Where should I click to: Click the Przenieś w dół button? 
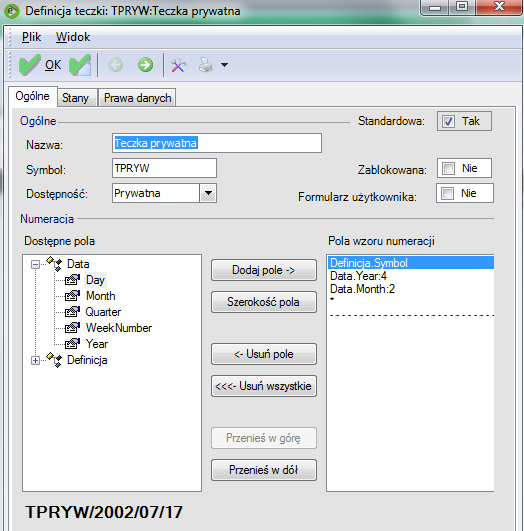pyautogui.click(x=264, y=470)
